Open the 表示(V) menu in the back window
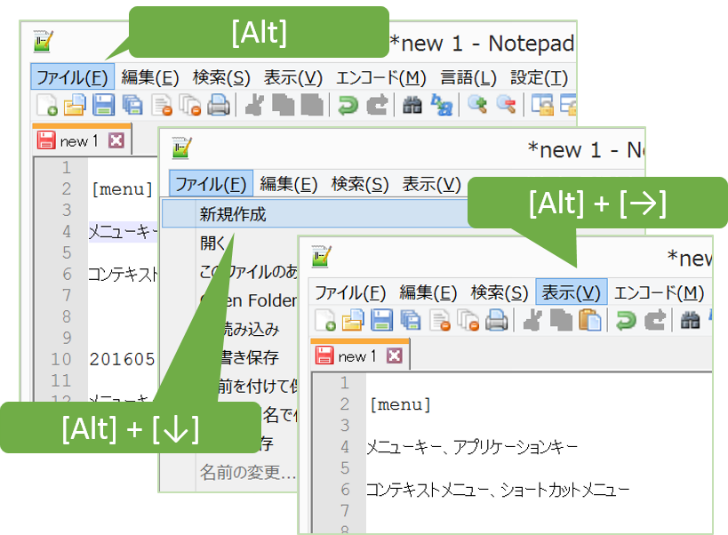 coord(293,77)
